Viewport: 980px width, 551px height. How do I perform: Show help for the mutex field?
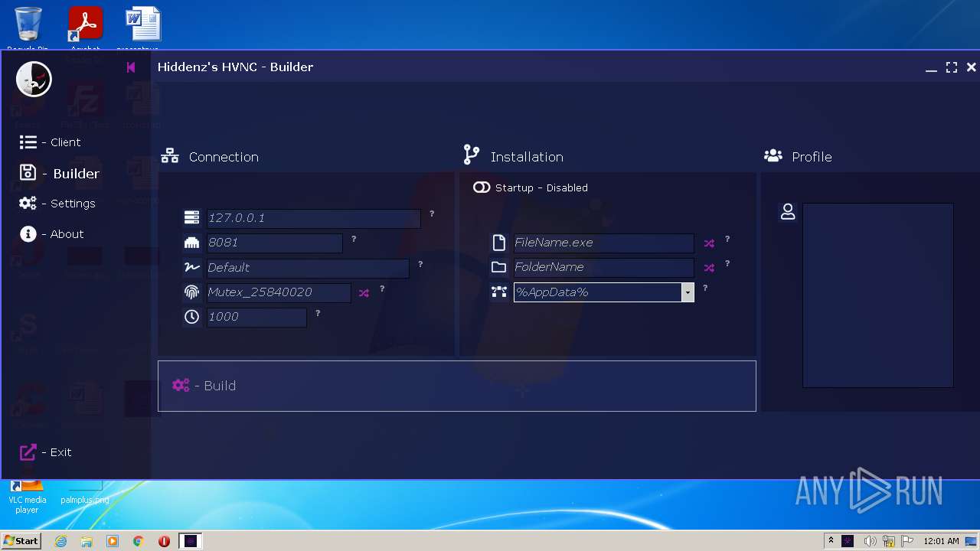[x=382, y=289]
